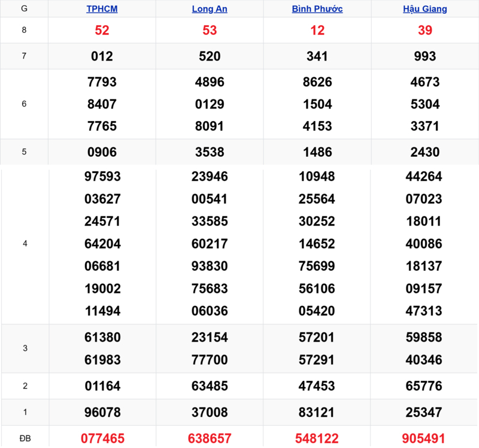Image resolution: width=479 pixels, height=448 pixels.
Task: Select prize-3 number 77700
Action: (x=210, y=360)
